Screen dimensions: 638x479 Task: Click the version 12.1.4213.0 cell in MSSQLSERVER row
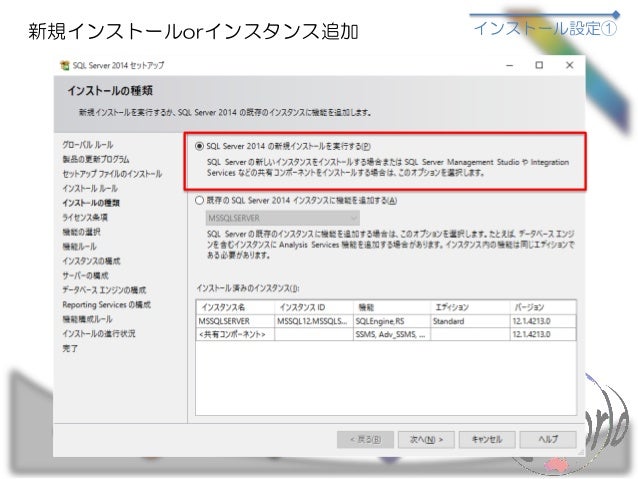(x=543, y=321)
